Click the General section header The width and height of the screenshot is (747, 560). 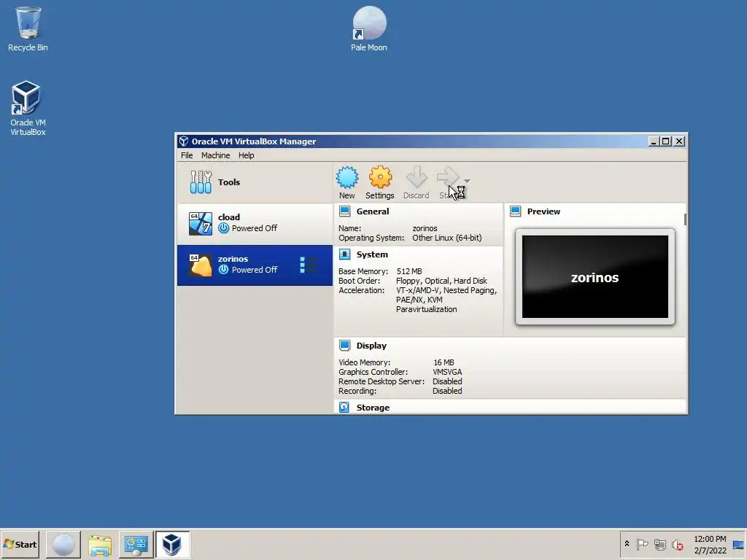point(373,211)
